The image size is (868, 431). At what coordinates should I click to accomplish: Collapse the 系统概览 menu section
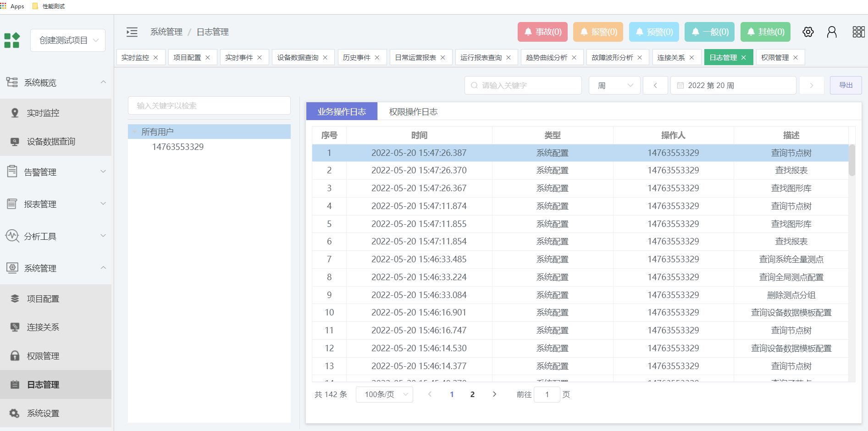(x=103, y=82)
